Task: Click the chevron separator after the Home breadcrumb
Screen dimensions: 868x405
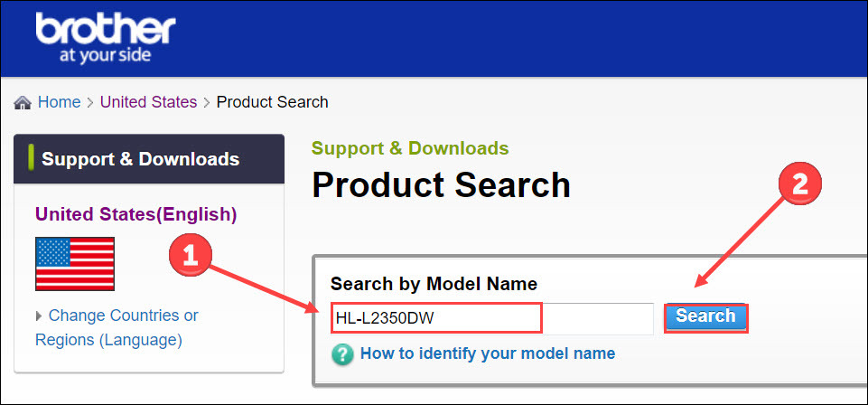Action: click(90, 103)
